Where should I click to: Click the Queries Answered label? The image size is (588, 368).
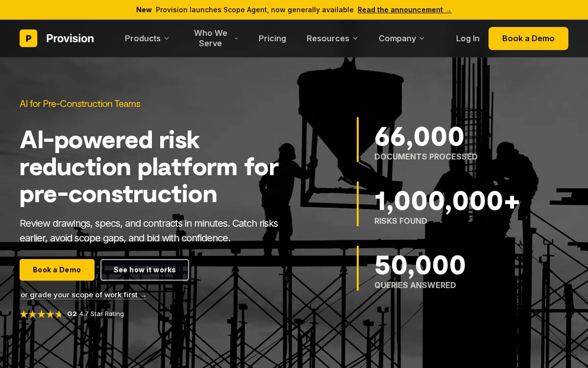(415, 286)
